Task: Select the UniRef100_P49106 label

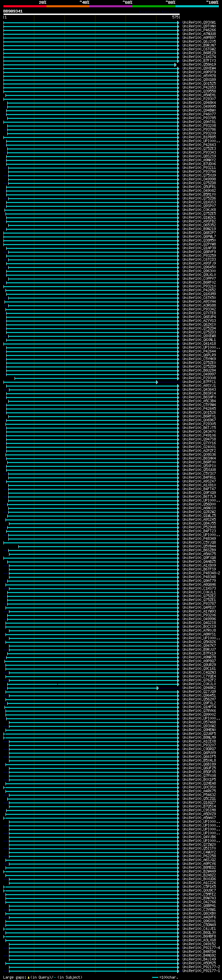Action: pyautogui.click(x=199, y=436)
